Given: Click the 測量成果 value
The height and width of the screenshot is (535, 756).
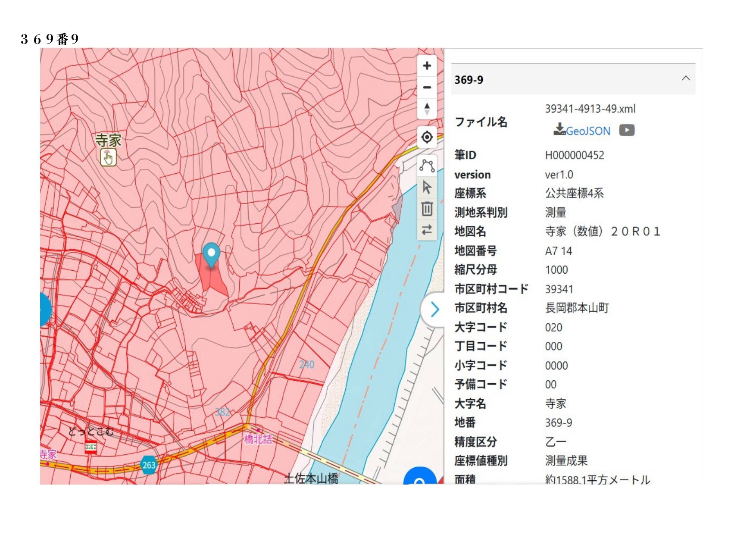Looking at the screenshot, I should (566, 461).
